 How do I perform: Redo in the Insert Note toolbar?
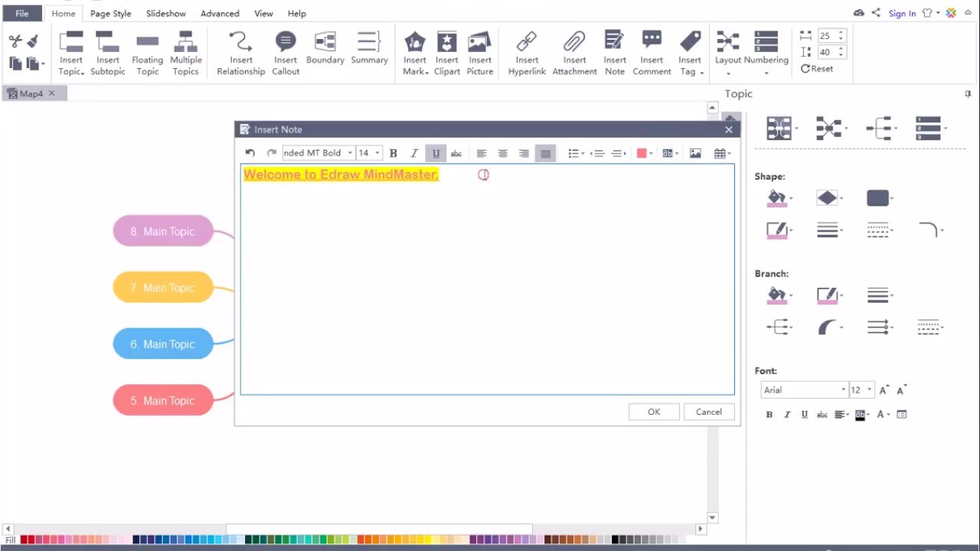271,153
